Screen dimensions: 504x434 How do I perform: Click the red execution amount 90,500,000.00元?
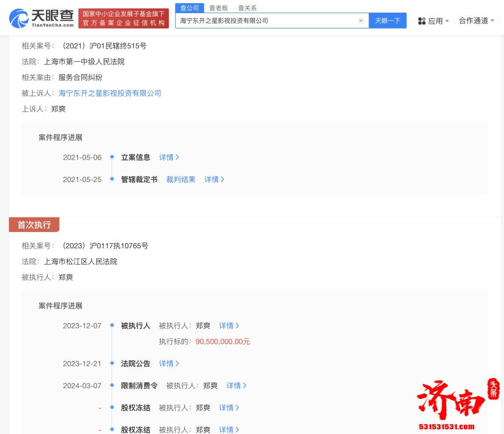[x=223, y=342]
